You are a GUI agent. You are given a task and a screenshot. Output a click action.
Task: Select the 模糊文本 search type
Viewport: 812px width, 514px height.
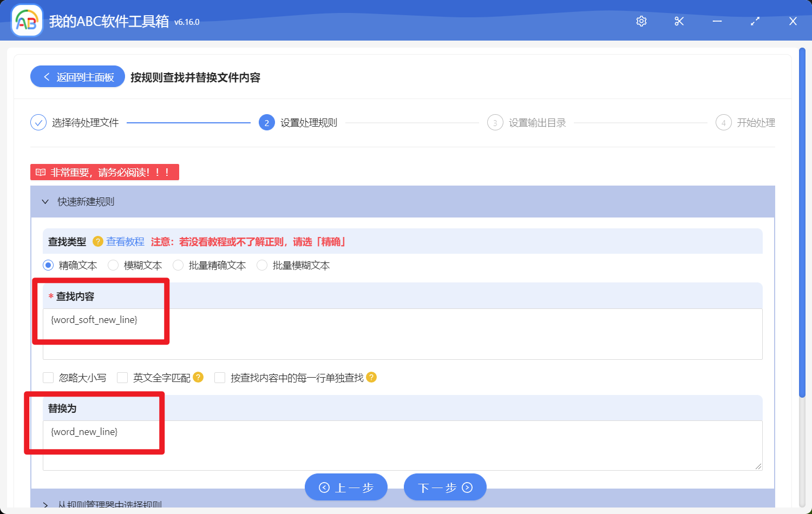click(113, 265)
